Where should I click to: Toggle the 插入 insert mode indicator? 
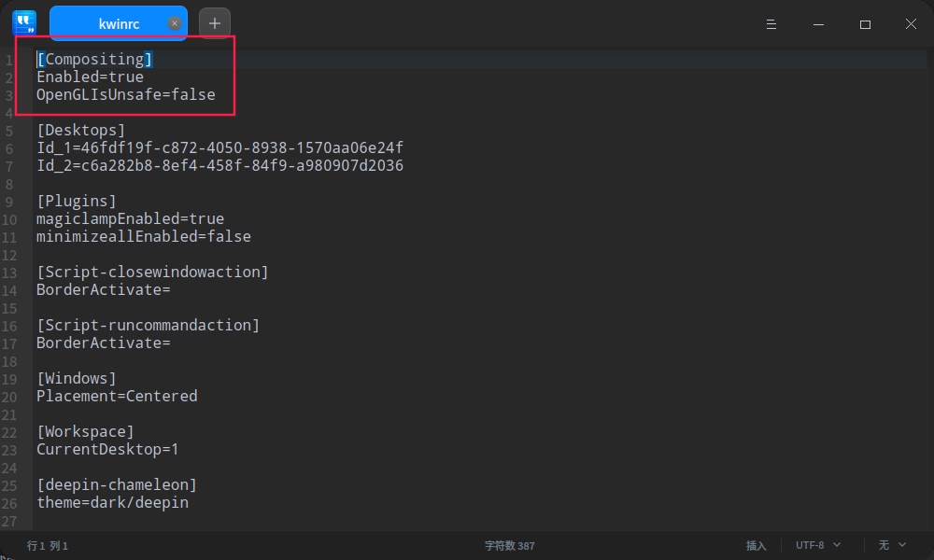pyautogui.click(x=757, y=545)
